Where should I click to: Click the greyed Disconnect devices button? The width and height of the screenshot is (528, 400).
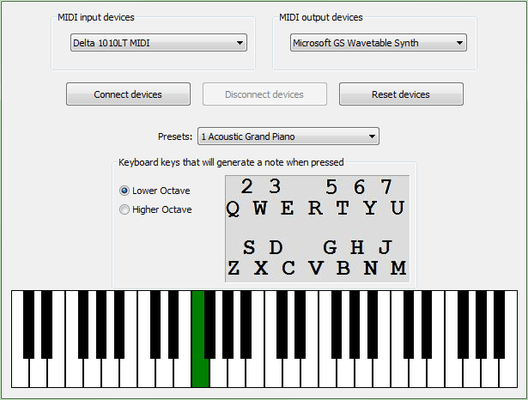pos(264,94)
